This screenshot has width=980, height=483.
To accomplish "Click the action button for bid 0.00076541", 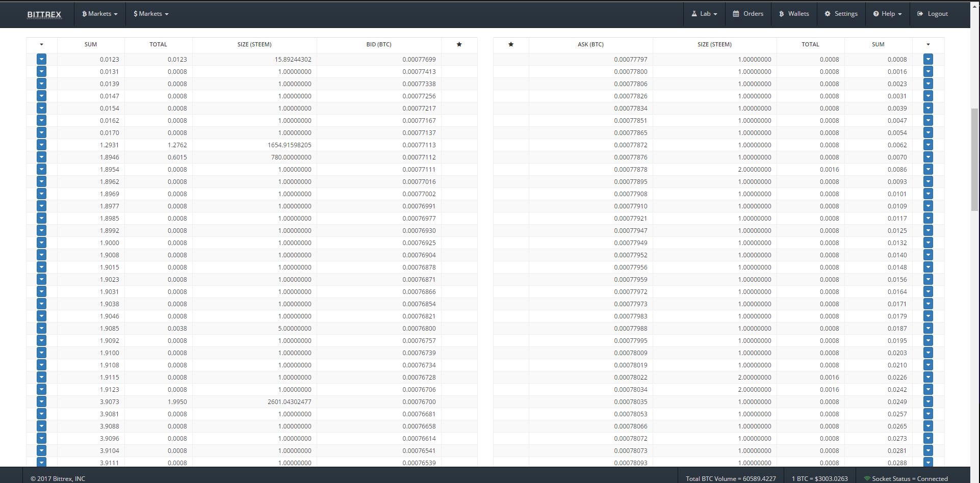I will click(x=42, y=450).
